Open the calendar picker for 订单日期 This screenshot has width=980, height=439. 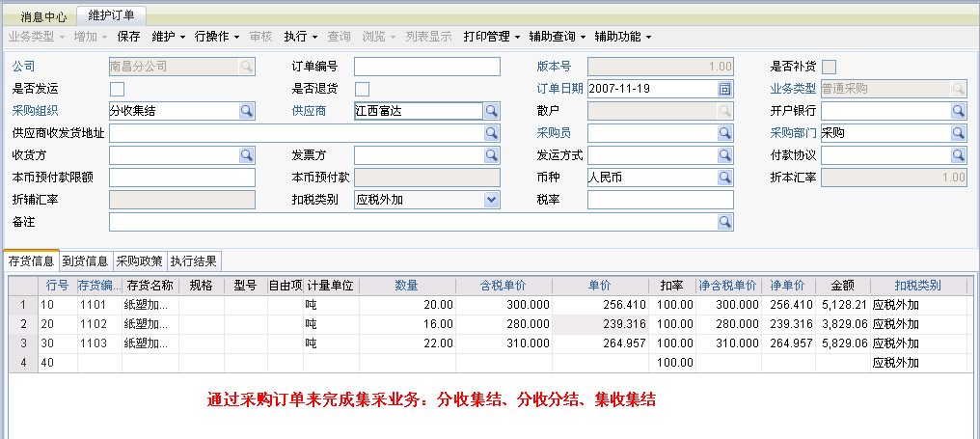725,89
